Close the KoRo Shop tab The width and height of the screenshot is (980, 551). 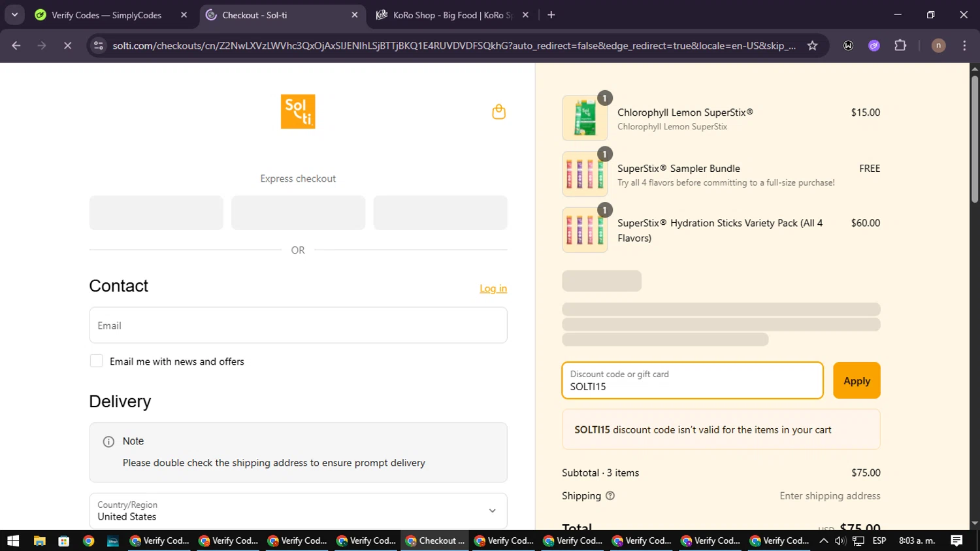tap(525, 14)
